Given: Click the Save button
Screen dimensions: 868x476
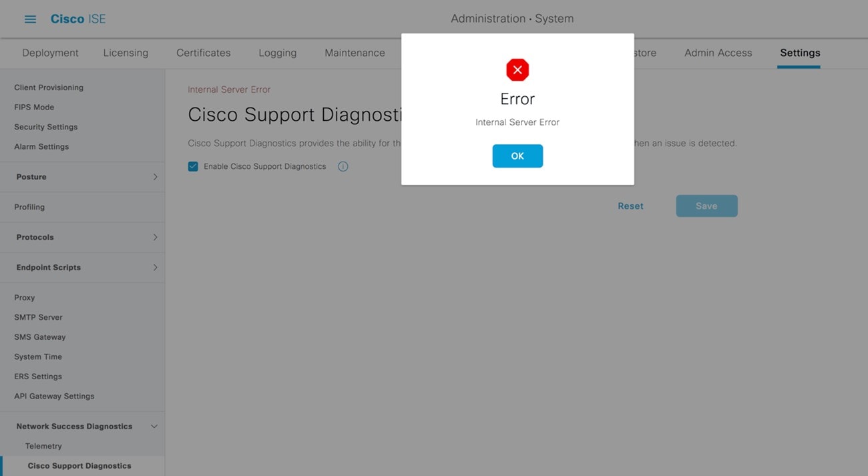Looking at the screenshot, I should tap(706, 206).
